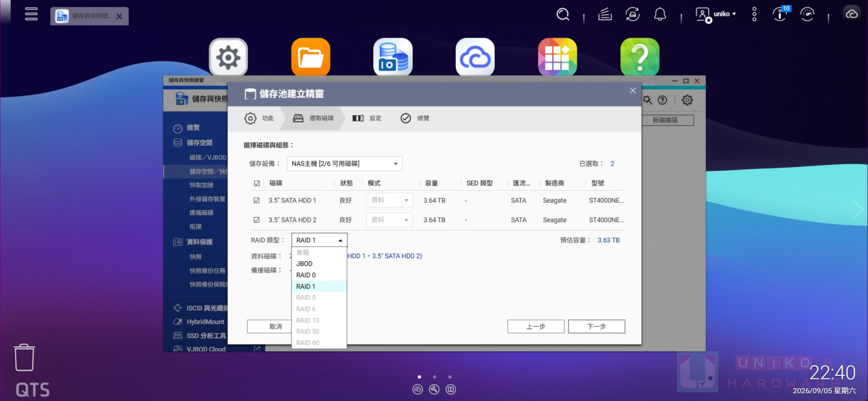Click the 下一步 next button

[x=596, y=326]
